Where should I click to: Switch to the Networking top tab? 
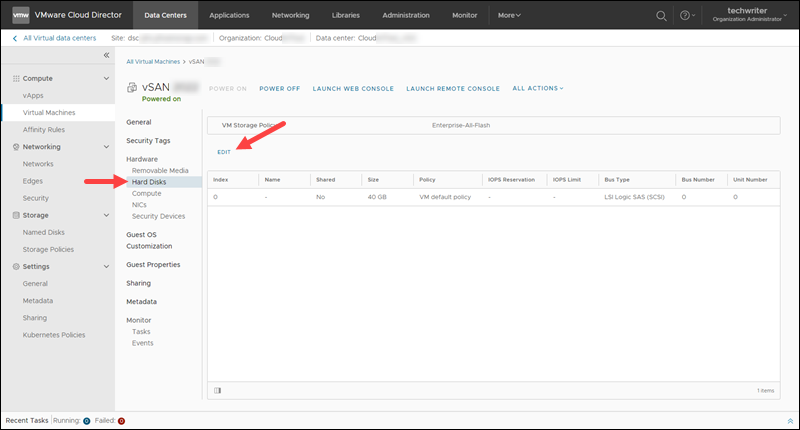[290, 15]
